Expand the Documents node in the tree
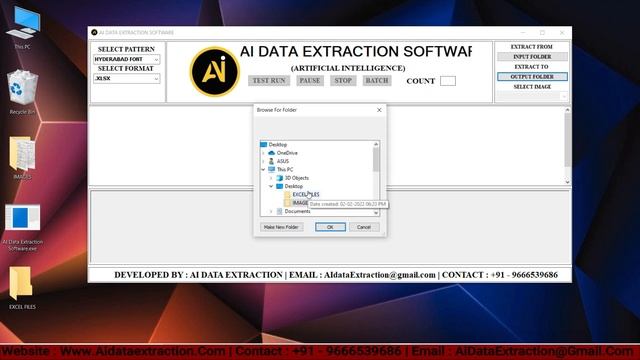The height and width of the screenshot is (360, 640). [x=271, y=211]
